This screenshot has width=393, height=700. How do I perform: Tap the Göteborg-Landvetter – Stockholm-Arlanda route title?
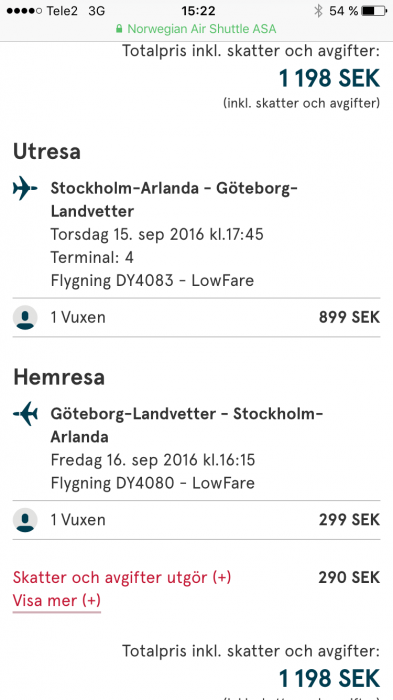(187, 425)
